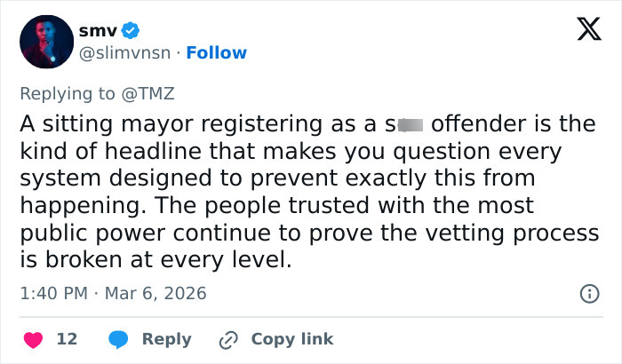Click the like count of 12
Screen dimensions: 622x364
tap(67, 339)
